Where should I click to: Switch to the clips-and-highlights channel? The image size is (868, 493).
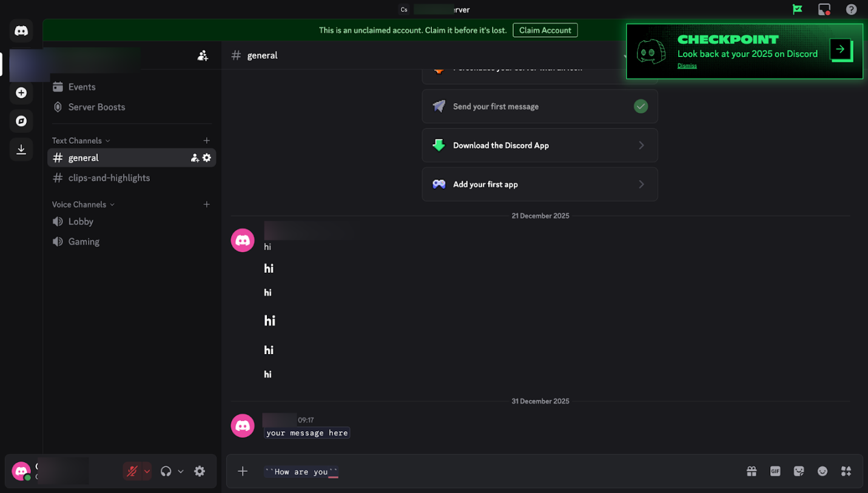[x=108, y=178]
